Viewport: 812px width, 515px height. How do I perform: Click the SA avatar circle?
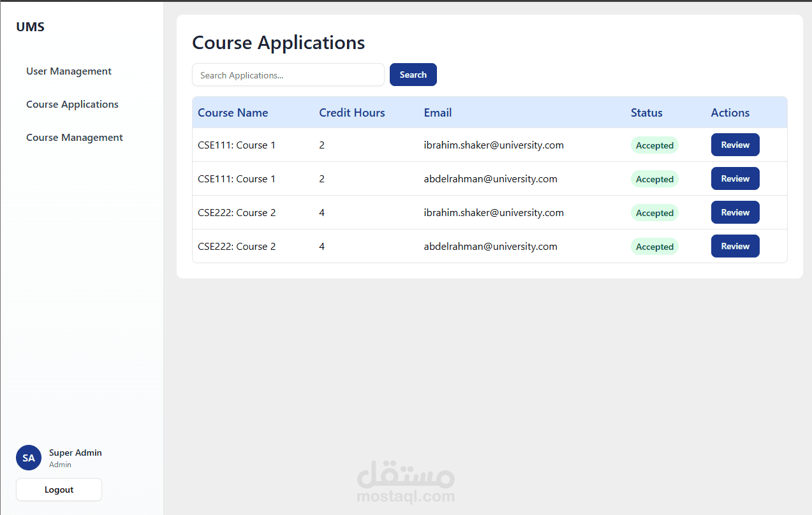(x=29, y=458)
